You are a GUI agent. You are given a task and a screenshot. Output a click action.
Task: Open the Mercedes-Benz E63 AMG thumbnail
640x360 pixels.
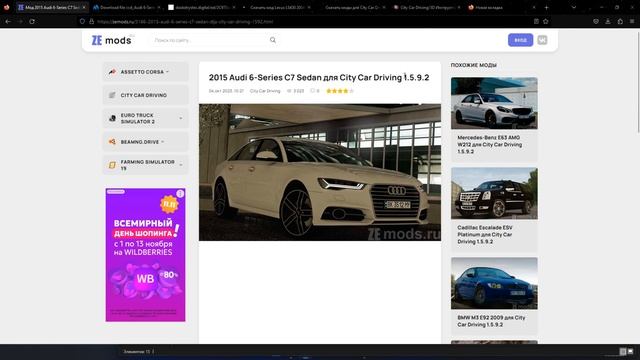[494, 103]
